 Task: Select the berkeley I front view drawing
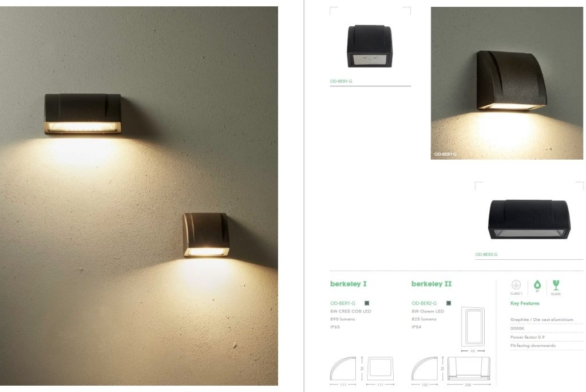[380, 369]
